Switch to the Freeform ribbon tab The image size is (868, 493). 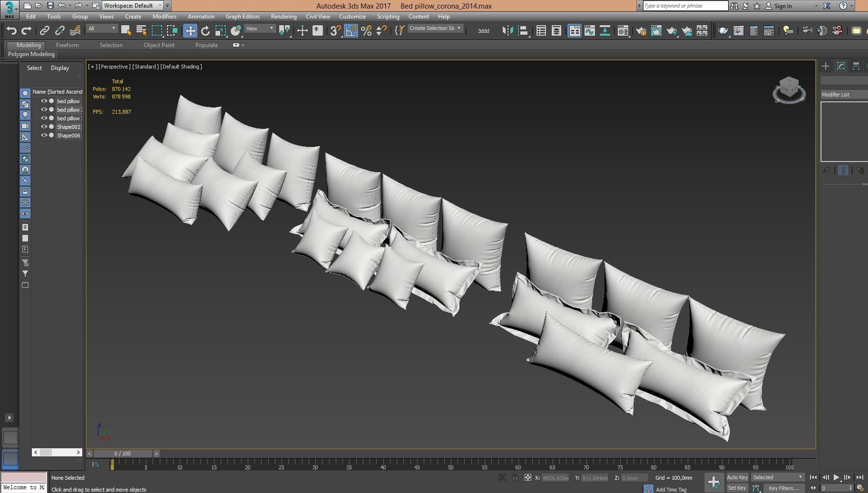[x=68, y=45]
